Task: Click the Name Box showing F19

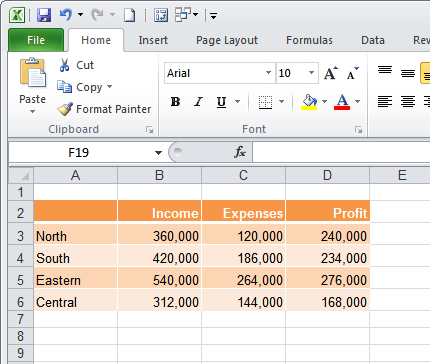Action: point(79,153)
